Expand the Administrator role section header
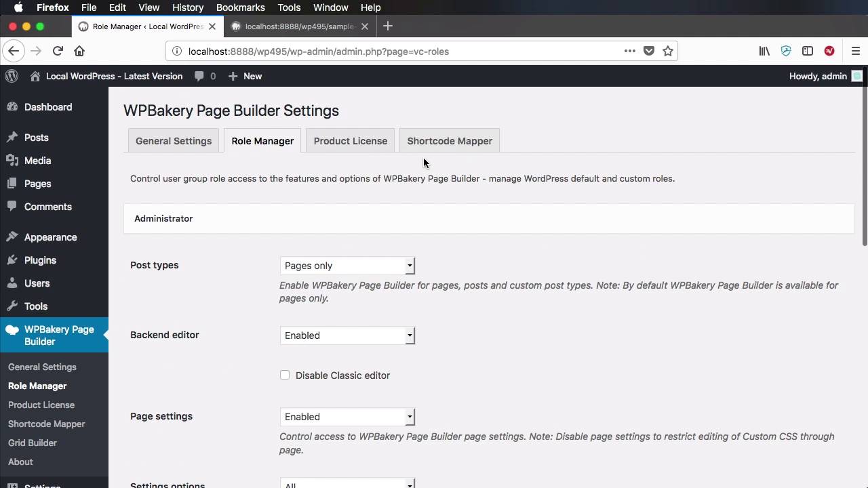868x488 pixels. pyautogui.click(x=489, y=219)
